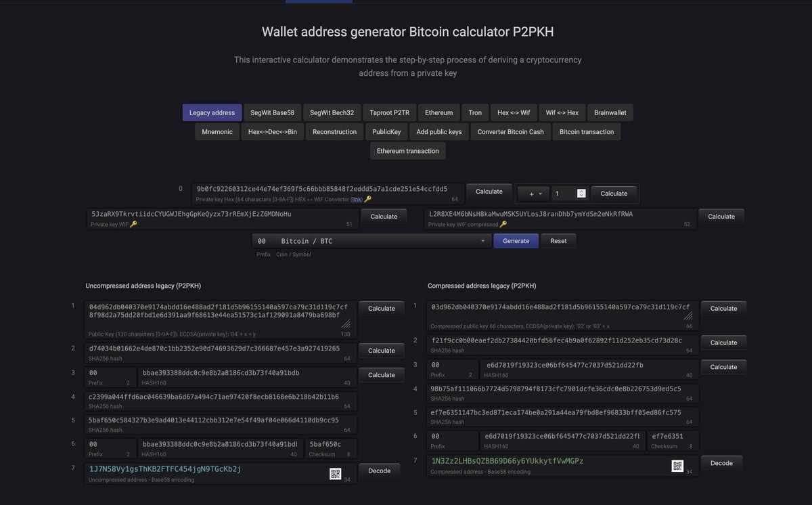Open the Ethereum transaction tab
Viewport: 812px width, 505px height.
coord(408,151)
